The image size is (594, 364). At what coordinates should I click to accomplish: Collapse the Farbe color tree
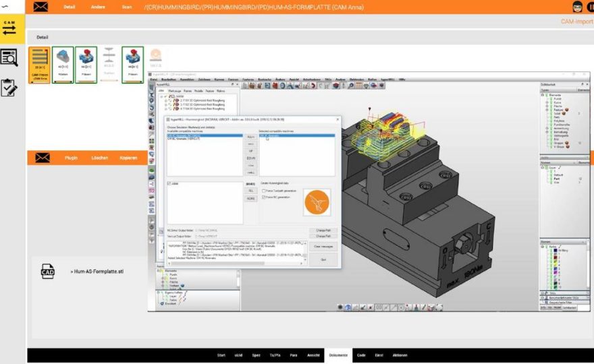coord(543,247)
